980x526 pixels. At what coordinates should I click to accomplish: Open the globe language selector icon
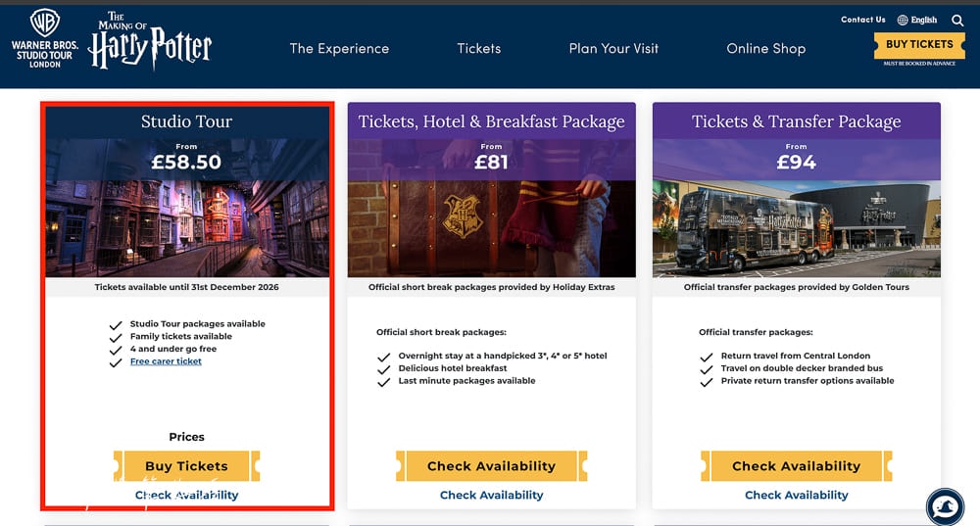click(x=903, y=20)
